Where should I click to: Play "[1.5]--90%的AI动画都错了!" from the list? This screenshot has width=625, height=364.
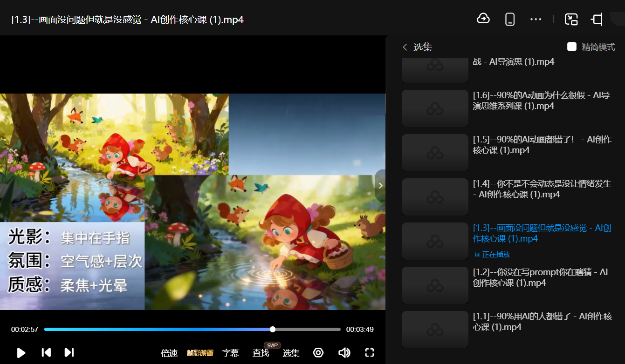(542, 145)
